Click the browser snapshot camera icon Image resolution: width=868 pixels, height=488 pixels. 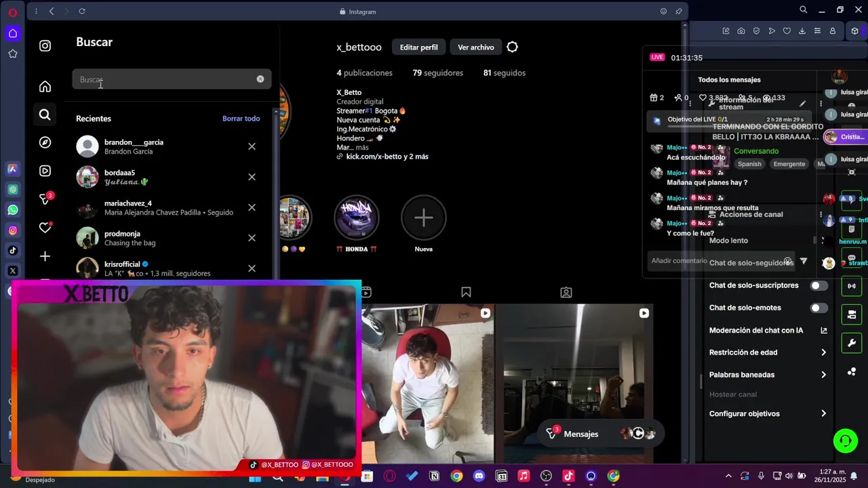click(x=741, y=31)
